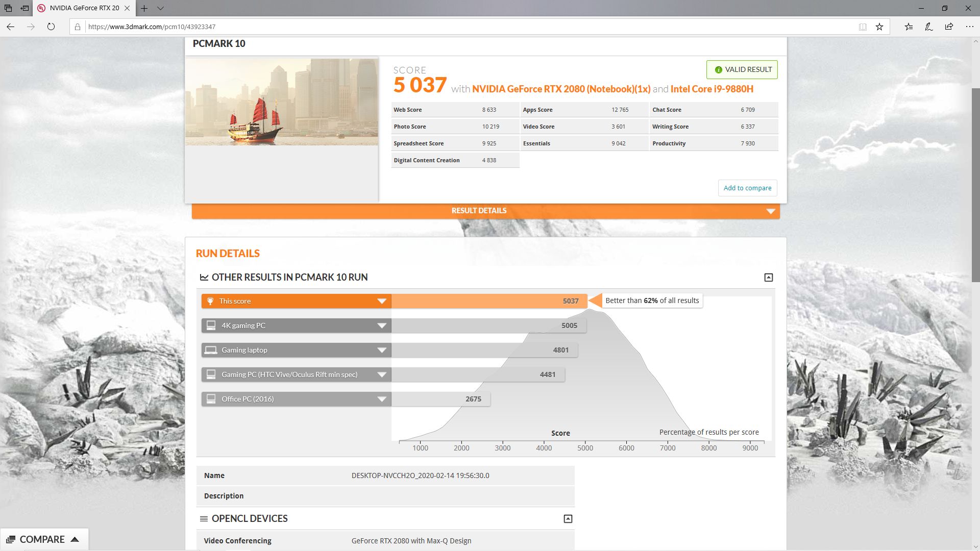The height and width of the screenshot is (551, 980).
Task: Show tab previews chevron
Action: [160, 8]
